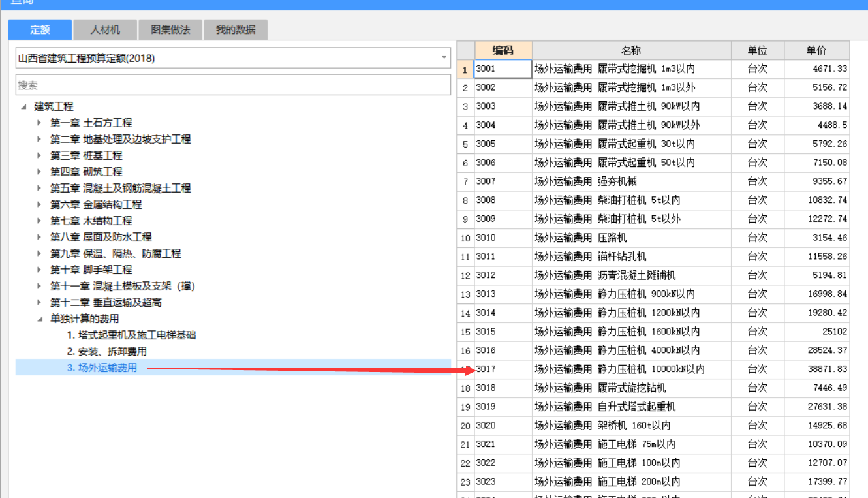The image size is (868, 498).
Task: Select 1. 塔式起重机及施工电梯基础
Action: 131,335
